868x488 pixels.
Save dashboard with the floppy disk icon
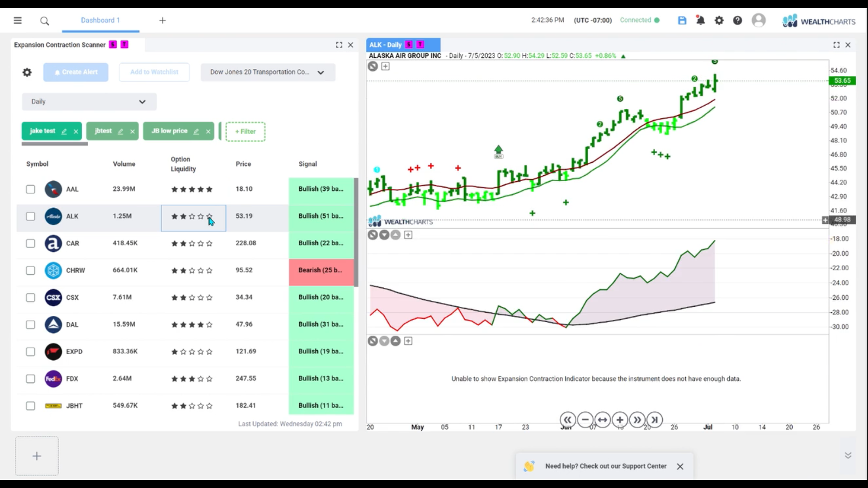682,20
